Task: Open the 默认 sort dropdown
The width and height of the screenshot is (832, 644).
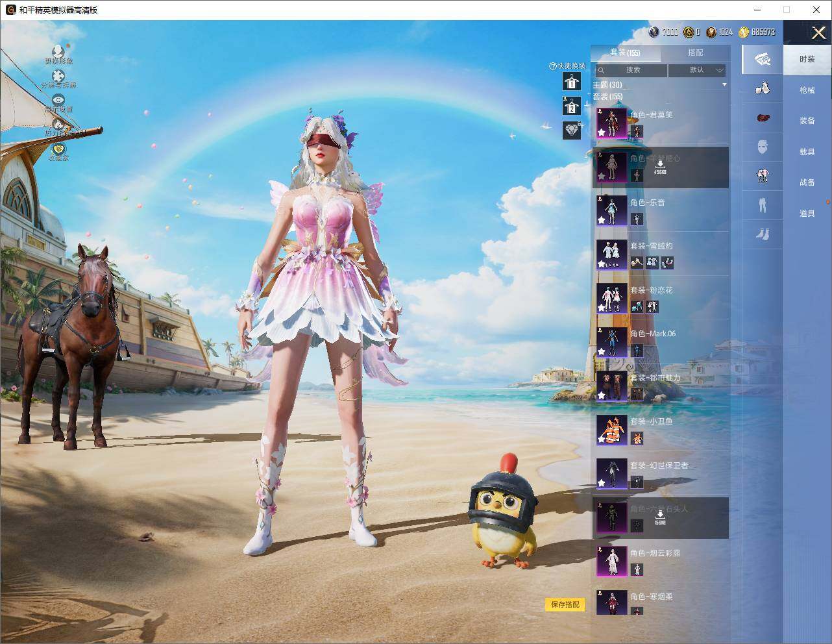Action: click(697, 70)
